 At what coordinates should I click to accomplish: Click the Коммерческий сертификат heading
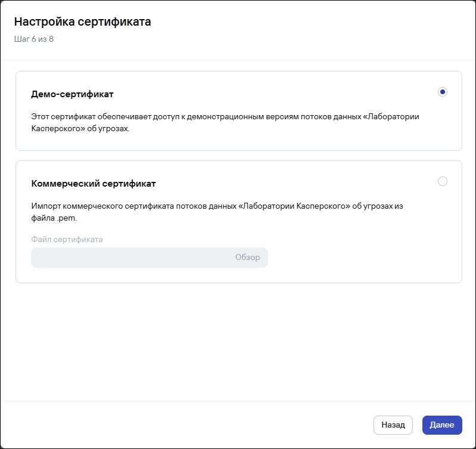point(94,184)
